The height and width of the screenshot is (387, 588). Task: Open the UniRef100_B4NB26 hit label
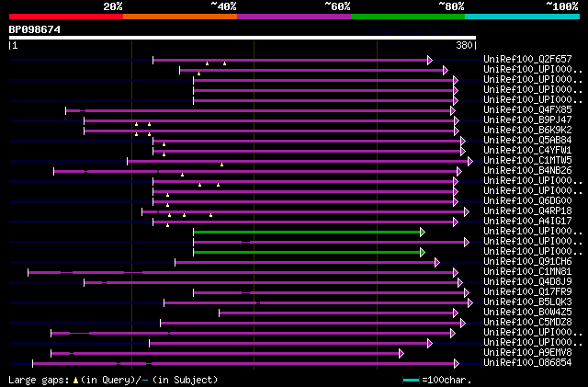tap(527, 170)
